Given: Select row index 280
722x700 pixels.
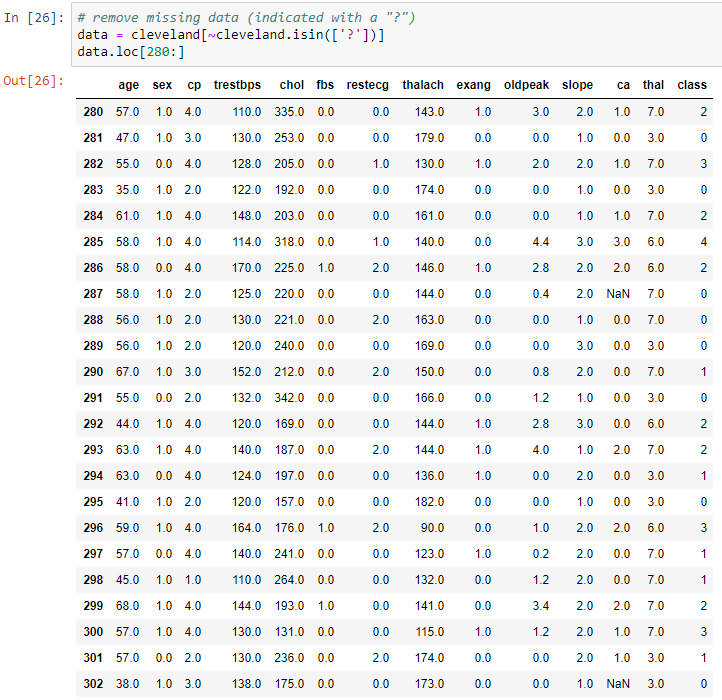Looking at the screenshot, I should [x=93, y=112].
